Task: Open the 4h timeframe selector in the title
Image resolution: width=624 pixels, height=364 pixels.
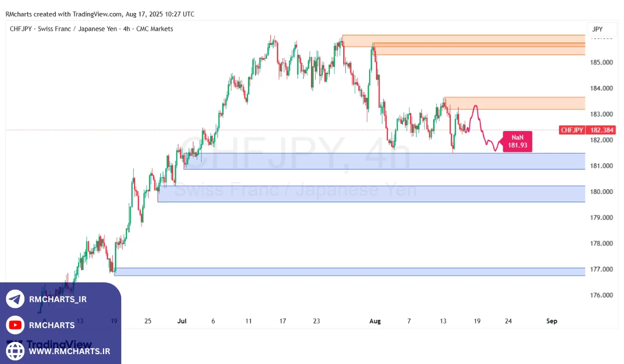Action: point(126,29)
